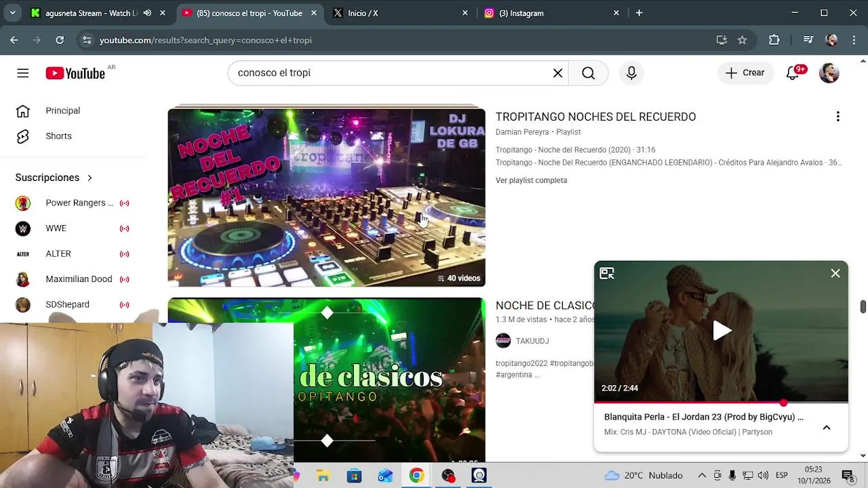868x488 pixels.
Task: Click the address bar URL
Action: click(205, 41)
